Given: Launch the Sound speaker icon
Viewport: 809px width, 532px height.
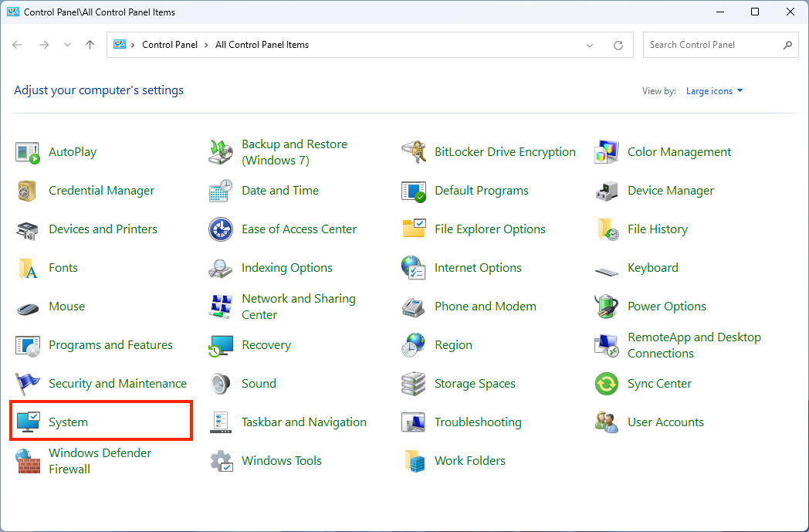Looking at the screenshot, I should [x=221, y=384].
